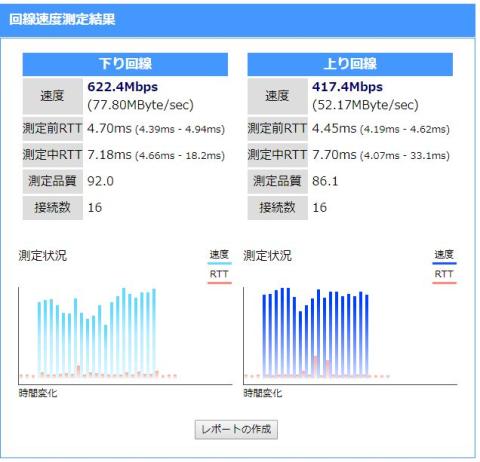Image resolution: width=480 pixels, height=462 pixels.
Task: Click the 測定品質 value 86.1
Action: [x=325, y=181]
